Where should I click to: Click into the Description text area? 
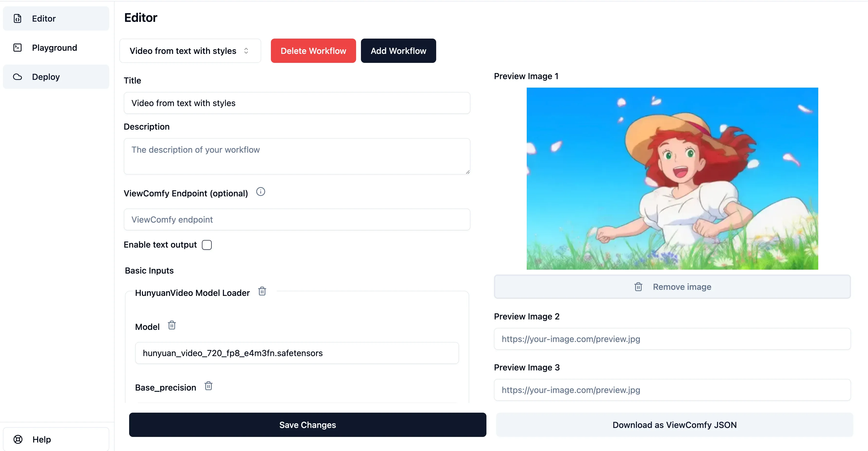pyautogui.click(x=297, y=156)
